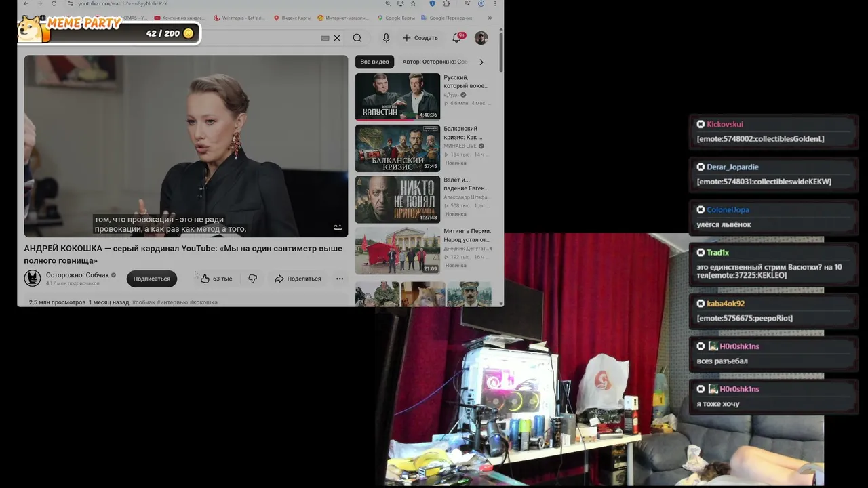Click the X icon beside Derar_Jopardie
868x488 pixels.
(x=701, y=167)
